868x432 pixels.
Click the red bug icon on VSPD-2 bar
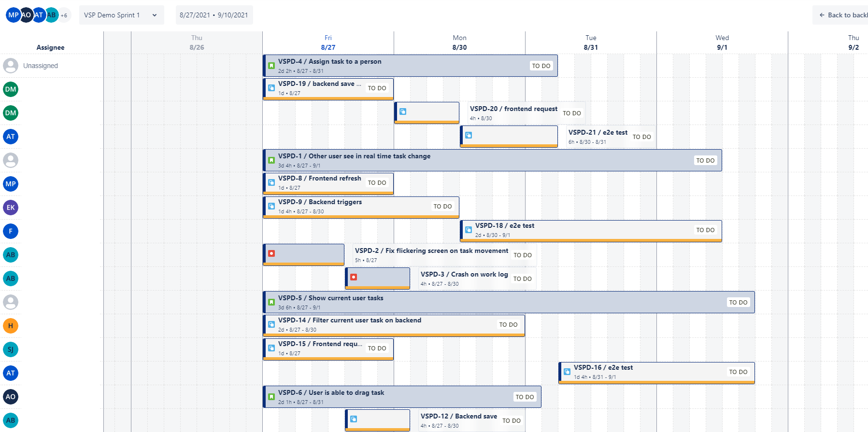[x=271, y=253]
